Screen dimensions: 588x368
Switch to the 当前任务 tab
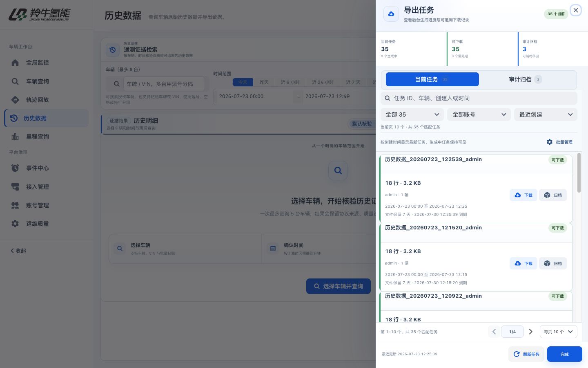pyautogui.click(x=432, y=79)
